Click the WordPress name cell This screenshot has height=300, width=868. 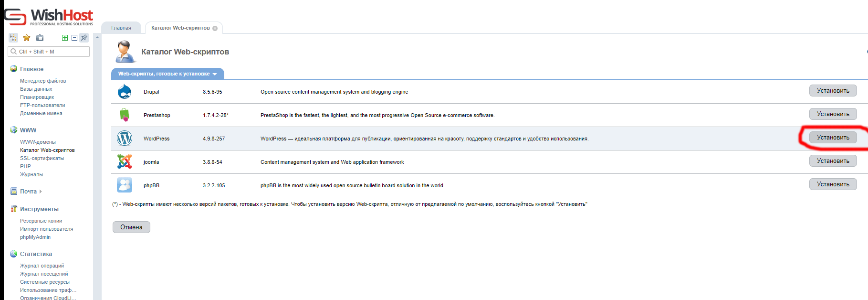[x=157, y=139]
